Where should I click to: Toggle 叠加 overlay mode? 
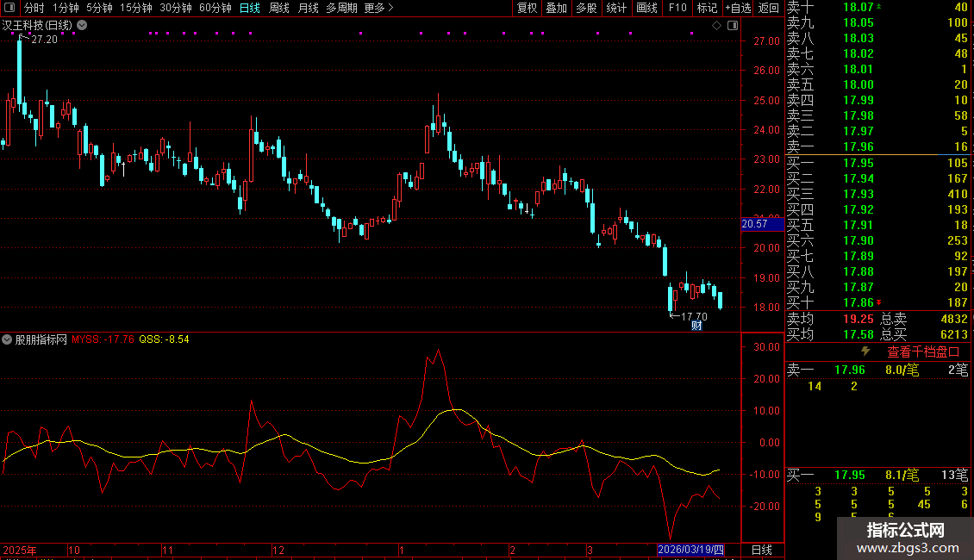point(556,8)
